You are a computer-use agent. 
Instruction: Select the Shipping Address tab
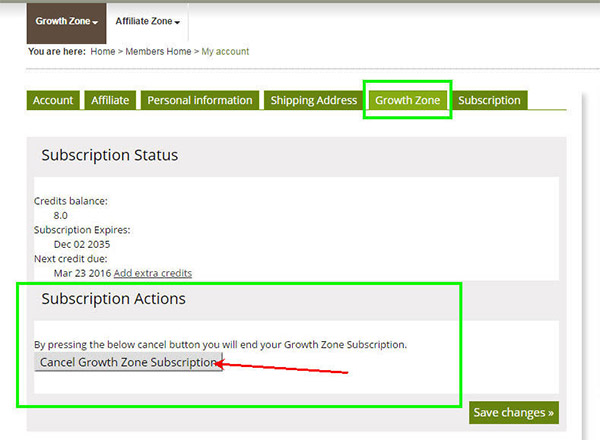(313, 100)
